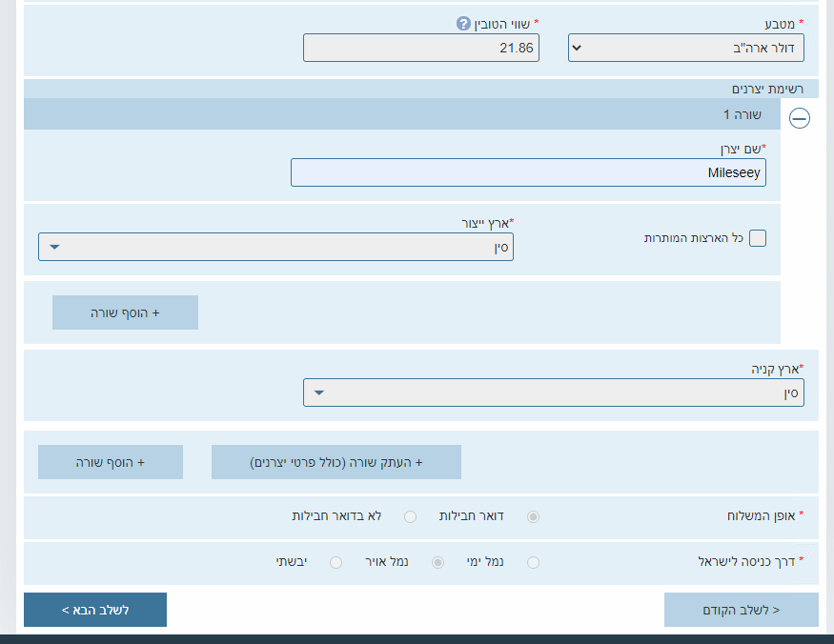Click הוסף שורה next to the copy row button
Screen dimensions: 834x644
click(111, 462)
